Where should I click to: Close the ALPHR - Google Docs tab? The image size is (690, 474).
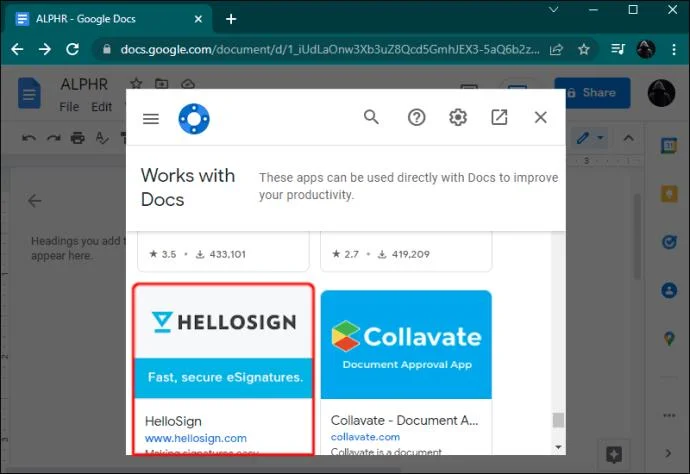(198, 19)
